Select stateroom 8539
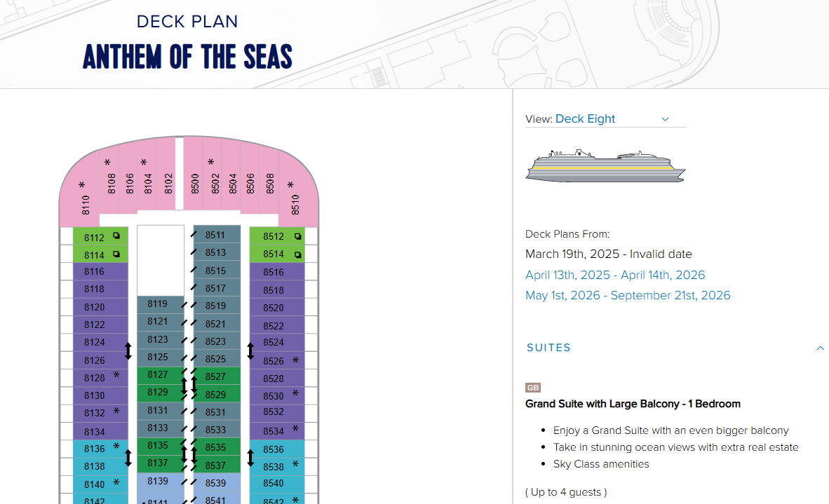The image size is (829, 504). [x=217, y=483]
